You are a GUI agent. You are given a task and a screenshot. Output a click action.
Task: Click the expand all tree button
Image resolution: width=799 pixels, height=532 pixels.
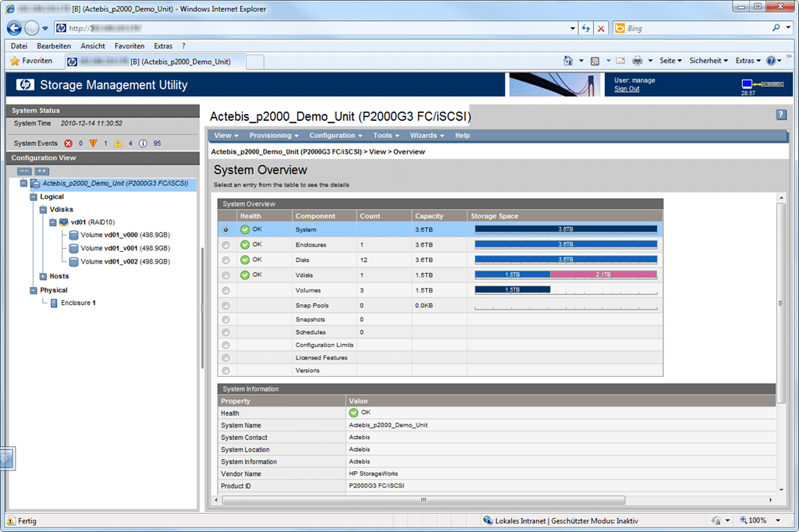coord(42,171)
